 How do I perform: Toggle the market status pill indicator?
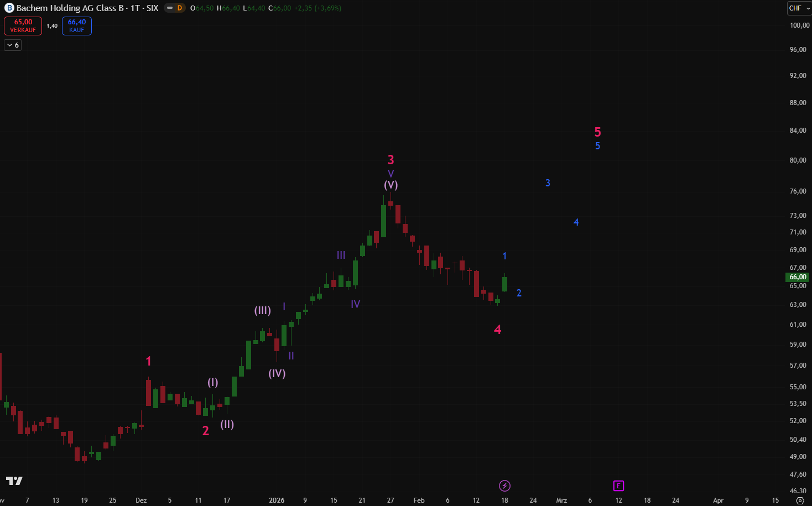point(170,8)
